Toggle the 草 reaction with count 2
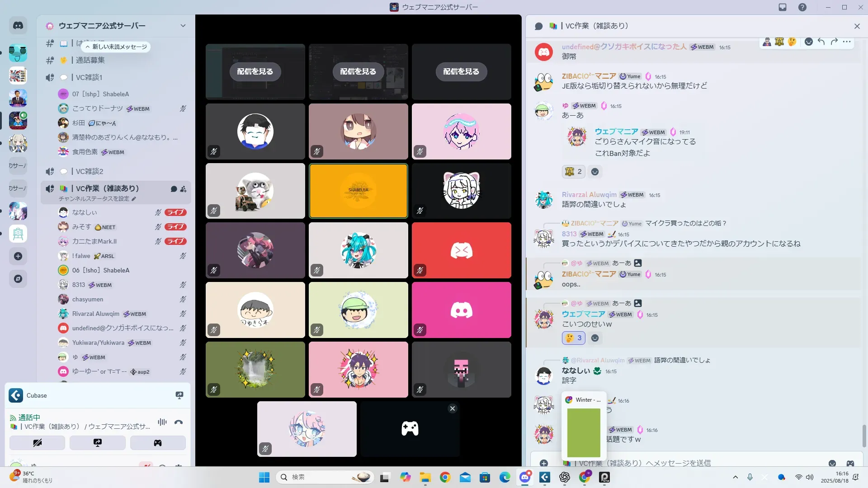 point(574,172)
